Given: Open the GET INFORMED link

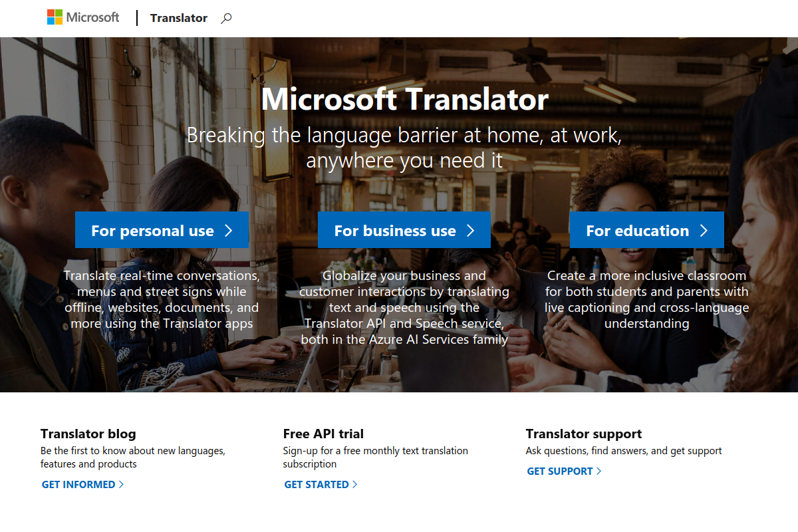Looking at the screenshot, I should click(77, 485).
